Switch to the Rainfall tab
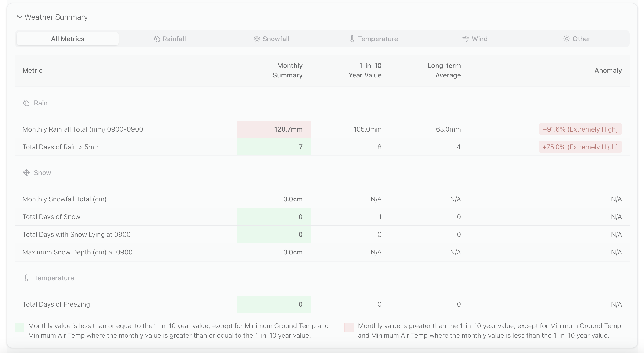Screen dimensions: 644x353 (x=169, y=39)
